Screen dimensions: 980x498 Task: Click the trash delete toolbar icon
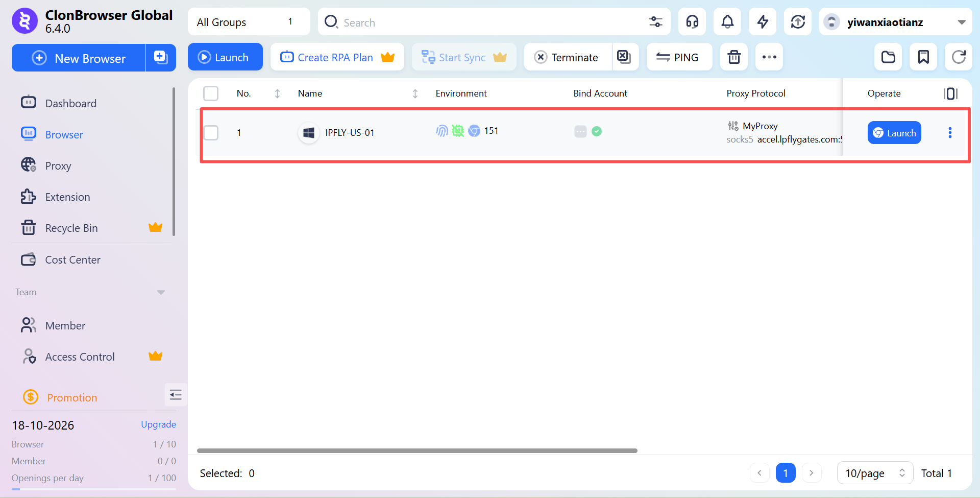click(x=734, y=57)
